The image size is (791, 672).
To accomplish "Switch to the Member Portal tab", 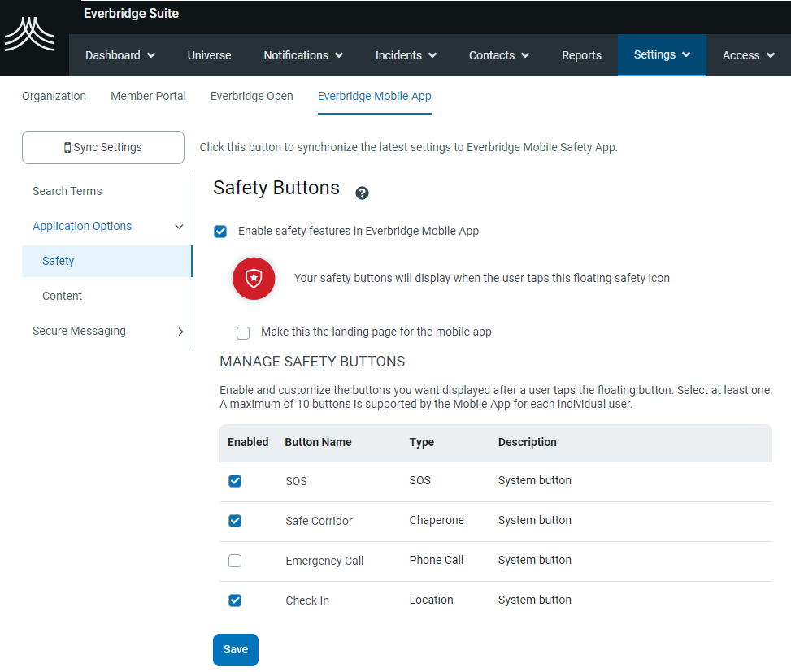I will tap(148, 96).
